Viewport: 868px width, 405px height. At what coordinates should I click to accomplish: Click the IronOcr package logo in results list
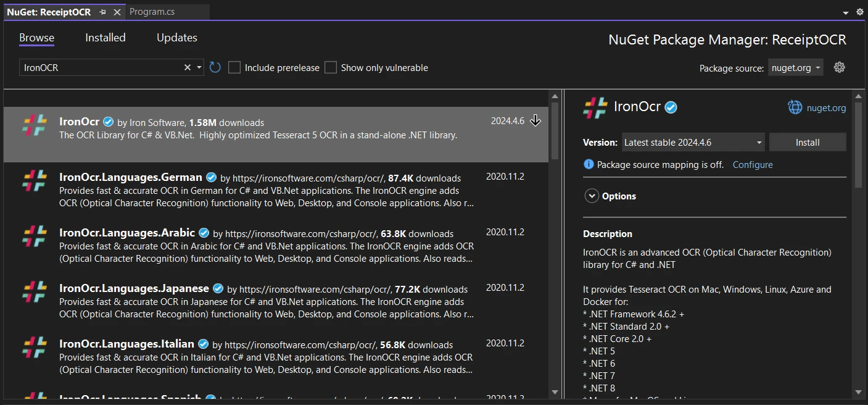[x=35, y=125]
